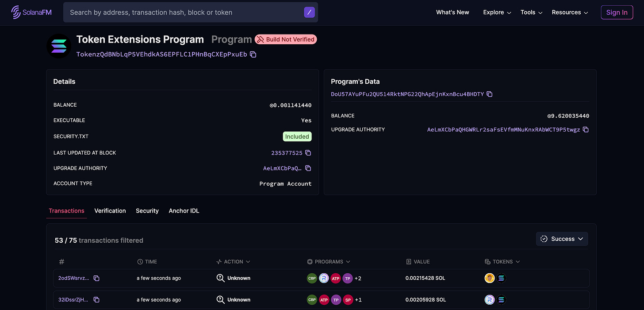Image resolution: width=644 pixels, height=310 pixels.
Task: Click the Unknown action icon in 2odSWsrvz row
Action: tap(220, 278)
